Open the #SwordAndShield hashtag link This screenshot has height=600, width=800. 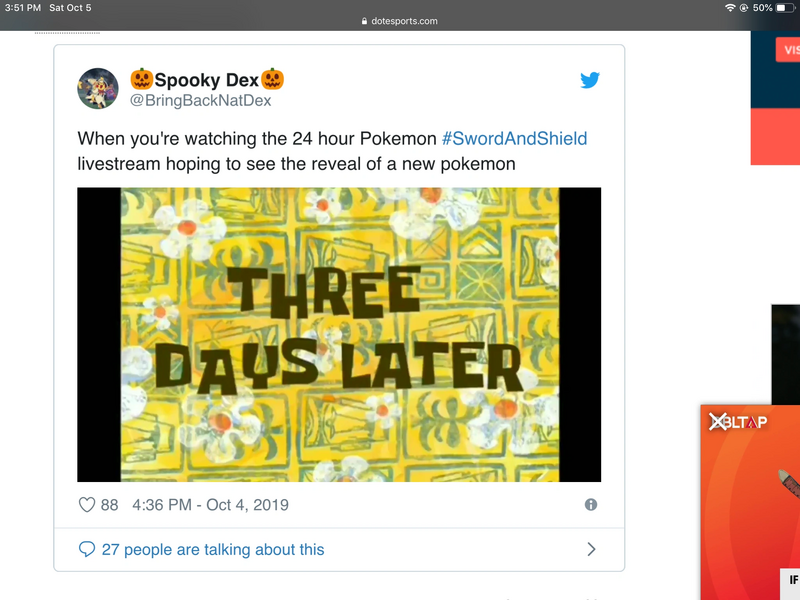click(x=514, y=138)
